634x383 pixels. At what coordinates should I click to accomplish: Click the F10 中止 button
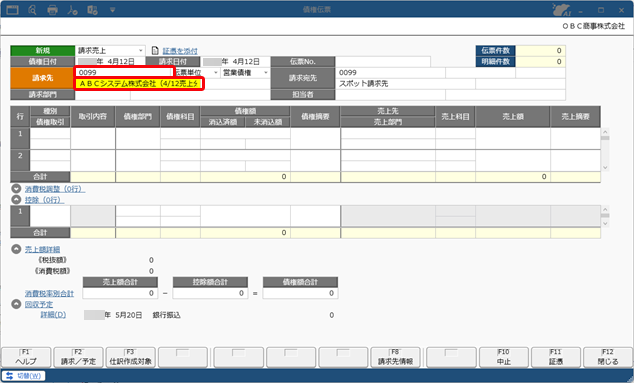504,357
